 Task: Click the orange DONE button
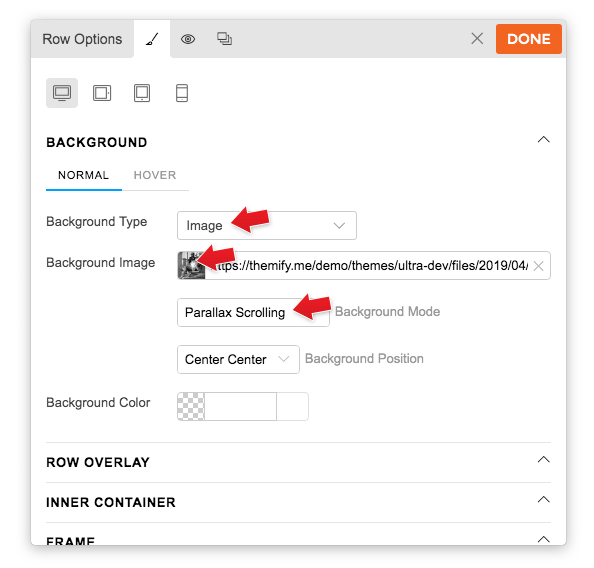point(528,39)
